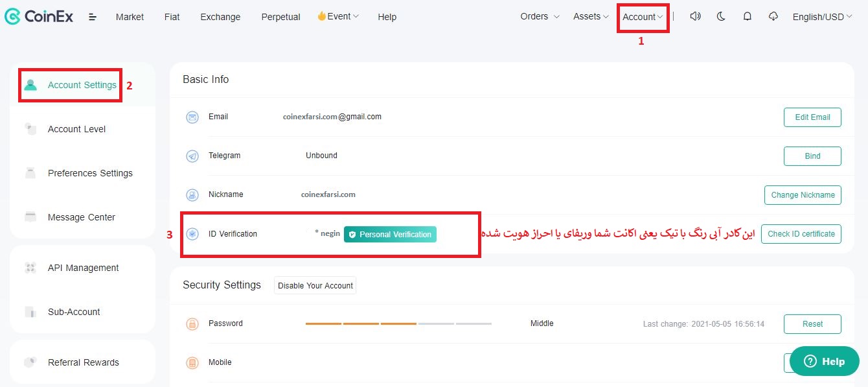868x387 pixels.
Task: Click the Referral Rewards sidebar icon
Action: pyautogui.click(x=30, y=362)
